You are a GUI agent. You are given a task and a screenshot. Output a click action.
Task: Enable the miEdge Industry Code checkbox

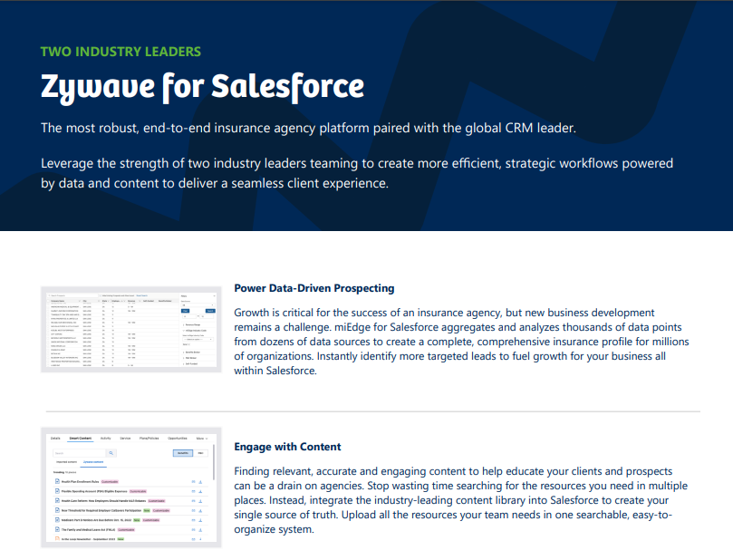[184, 330]
